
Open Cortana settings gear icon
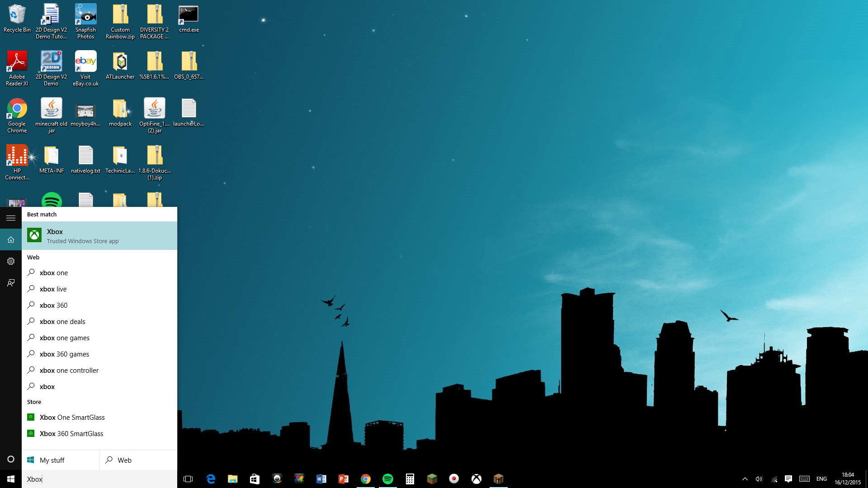point(11,261)
